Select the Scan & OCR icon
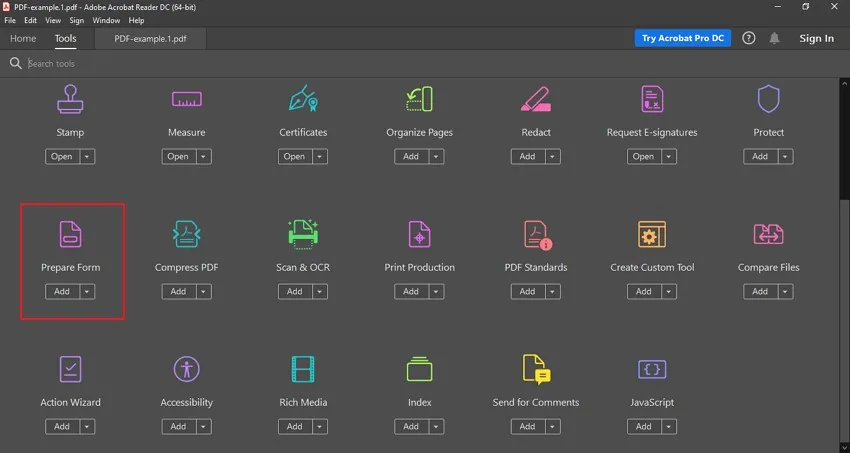This screenshot has height=453, width=850. coord(303,234)
